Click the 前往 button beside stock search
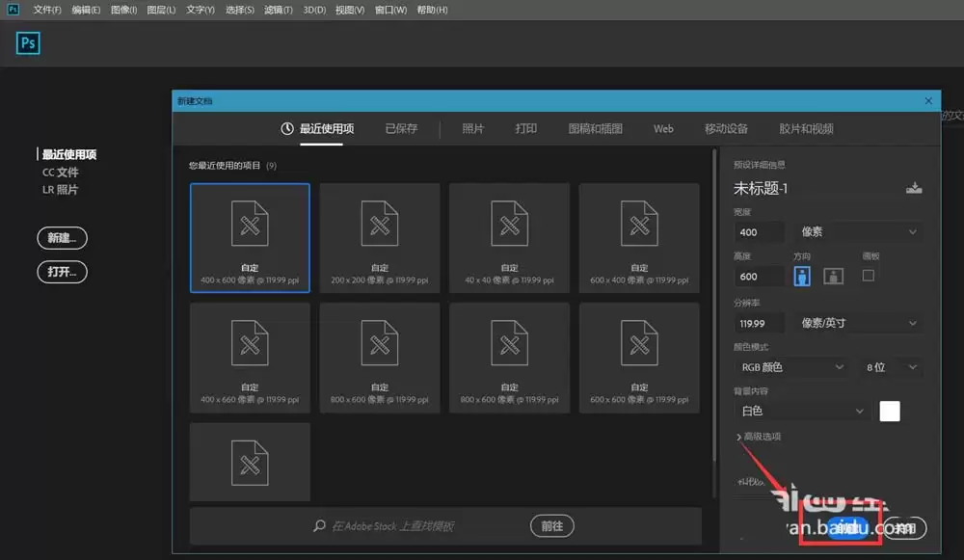The height and width of the screenshot is (560, 964). click(x=552, y=525)
